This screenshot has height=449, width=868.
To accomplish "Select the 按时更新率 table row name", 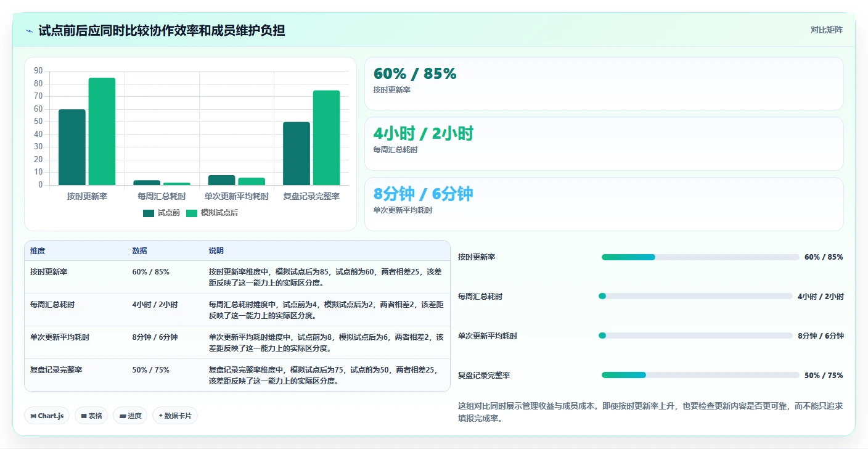I will (x=49, y=271).
